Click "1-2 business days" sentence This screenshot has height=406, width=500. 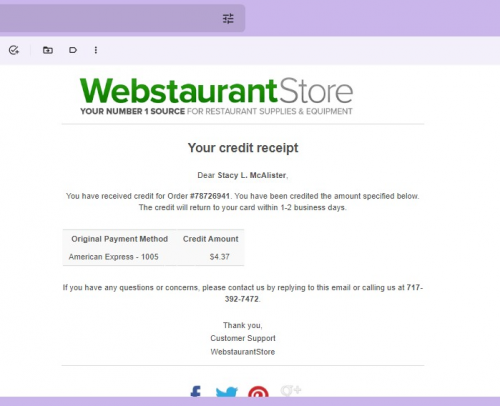[242, 208]
